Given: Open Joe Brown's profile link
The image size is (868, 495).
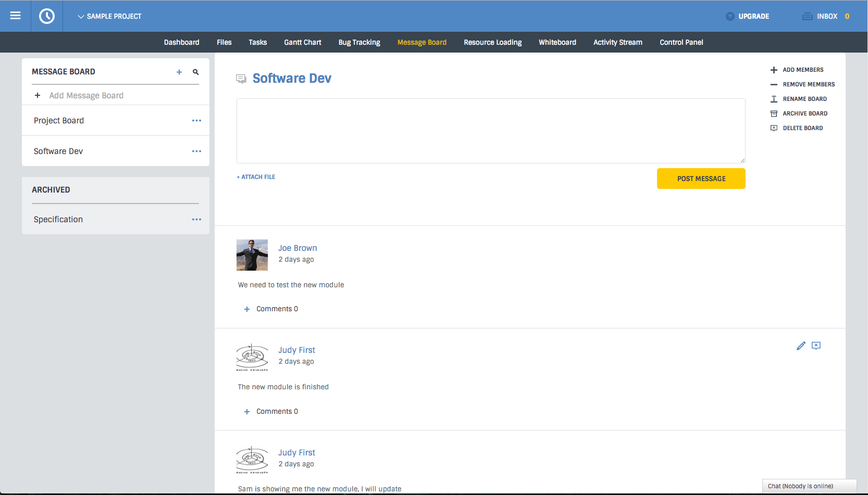Looking at the screenshot, I should tap(297, 248).
